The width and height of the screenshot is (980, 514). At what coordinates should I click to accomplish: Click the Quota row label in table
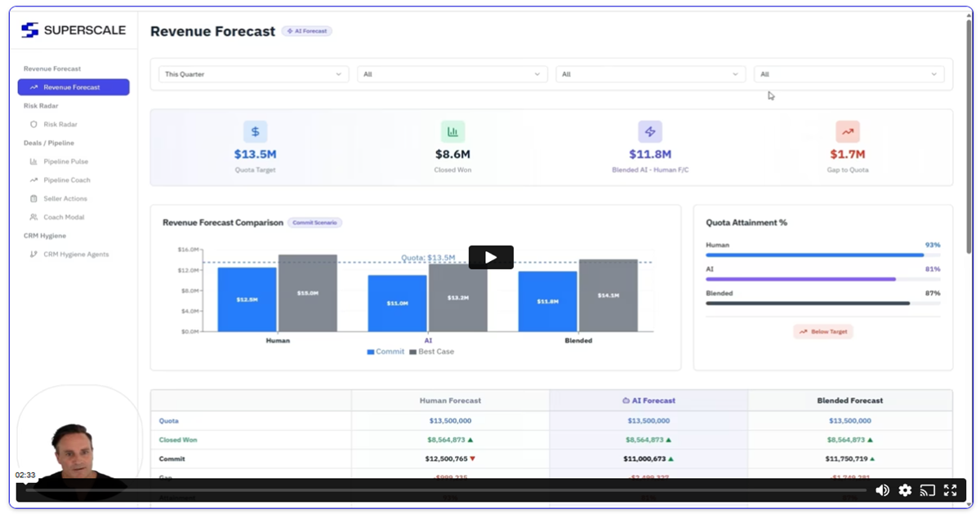point(168,421)
